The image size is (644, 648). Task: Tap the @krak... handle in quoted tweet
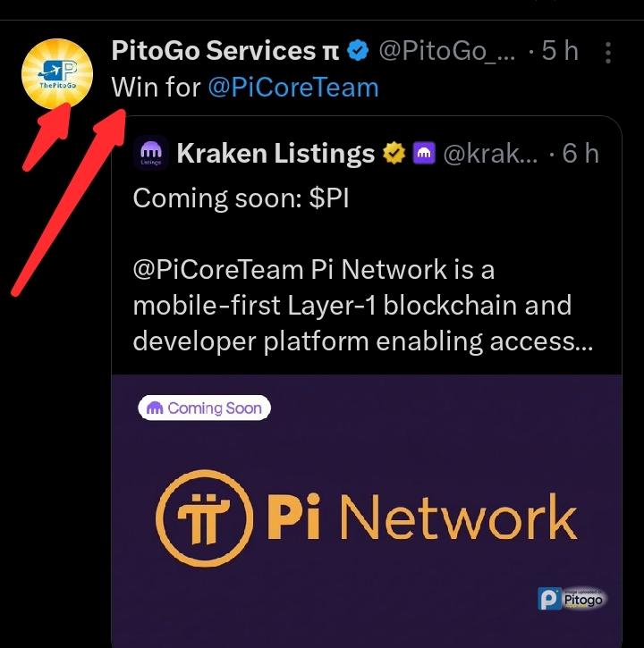490,154
